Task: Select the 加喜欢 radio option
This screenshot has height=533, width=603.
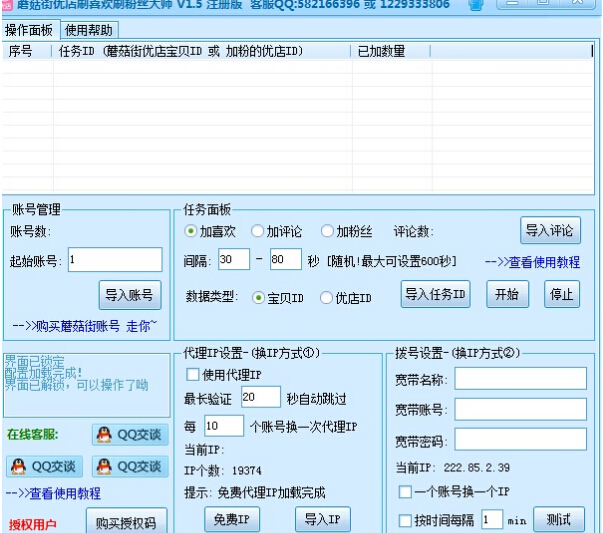Action: [210, 232]
